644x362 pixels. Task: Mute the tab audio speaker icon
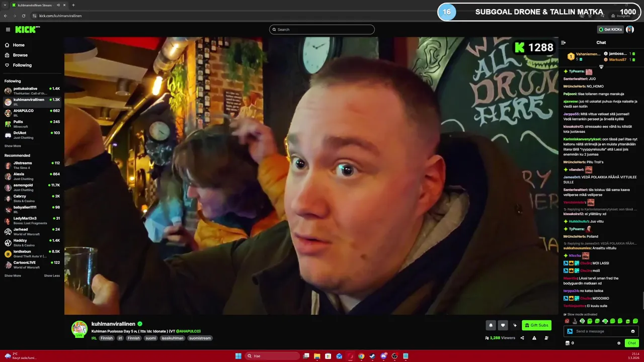(x=58, y=5)
